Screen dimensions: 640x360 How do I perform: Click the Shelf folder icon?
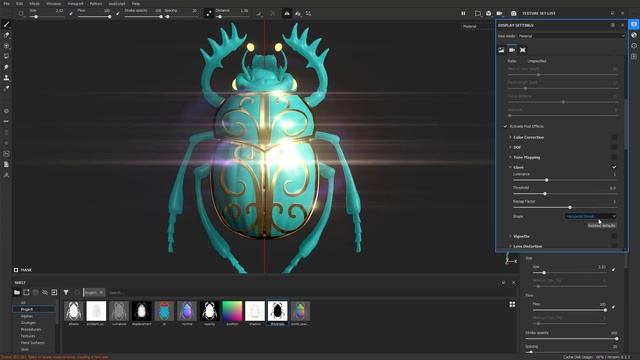17,292
